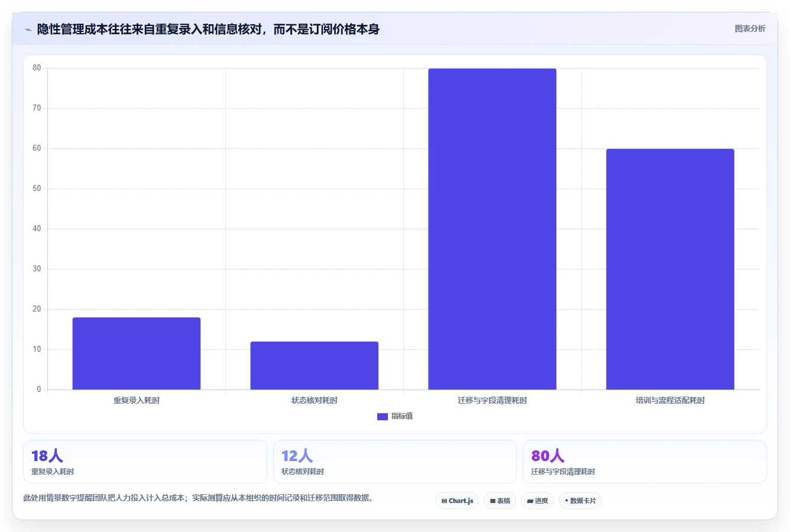Click the chart title about 隐性管理成本
Screen dimensions: 790x532
(x=208, y=29)
